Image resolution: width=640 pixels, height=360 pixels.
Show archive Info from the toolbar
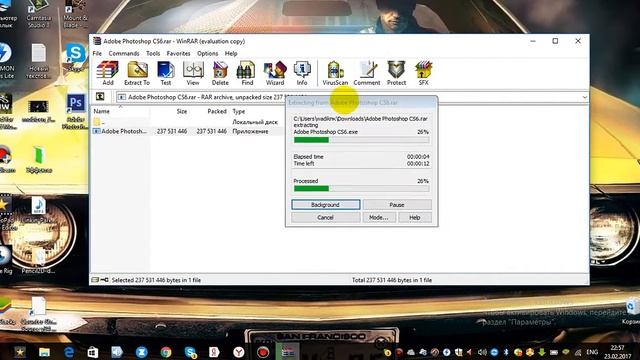pos(302,73)
